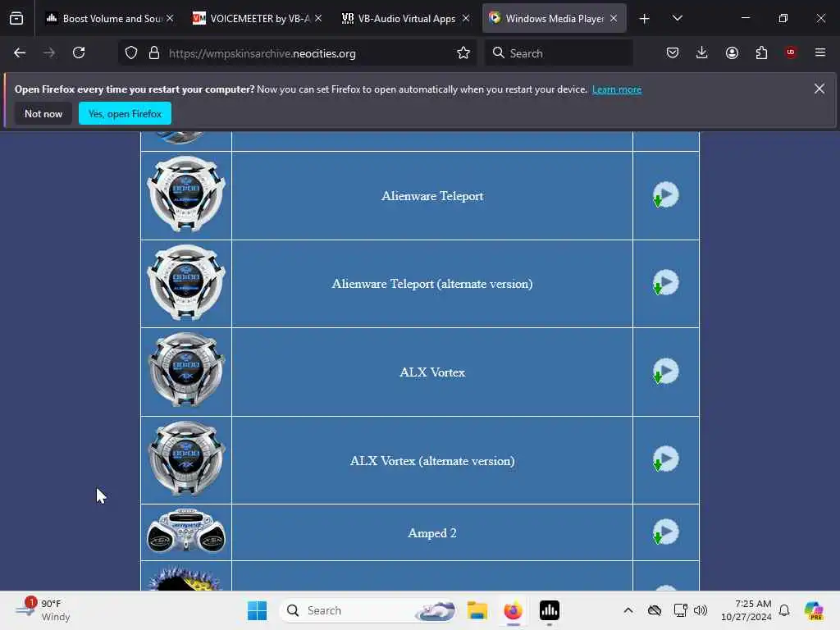Screen dimensions: 840x630
Task: Open File Explorer from the taskbar
Action: (477, 610)
